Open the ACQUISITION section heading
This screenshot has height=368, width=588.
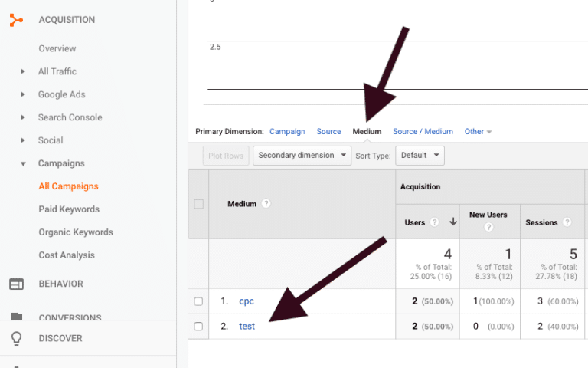tap(67, 20)
